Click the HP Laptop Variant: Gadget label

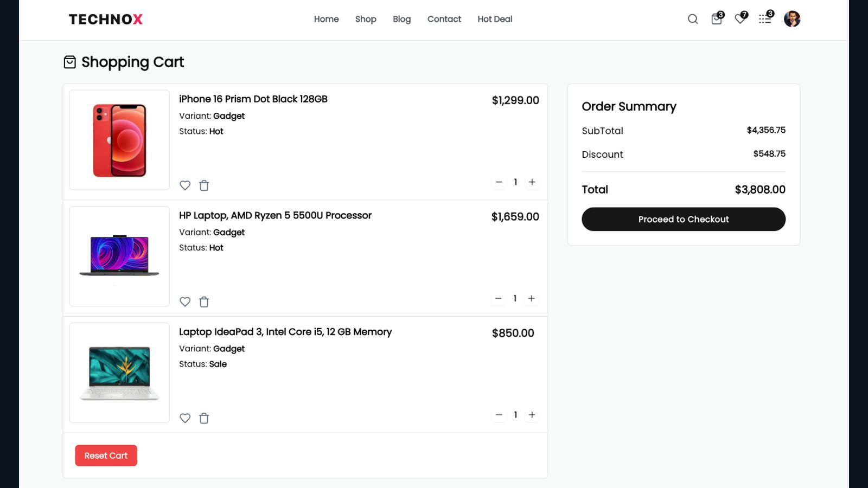pos(212,232)
